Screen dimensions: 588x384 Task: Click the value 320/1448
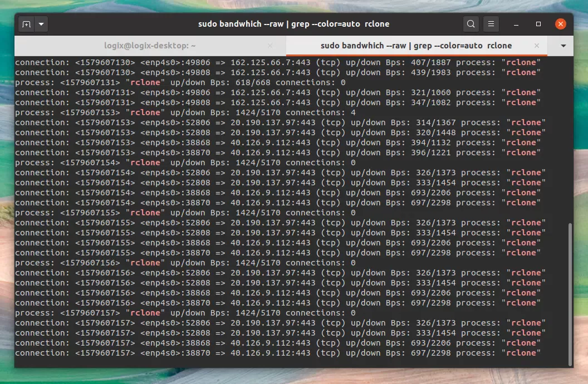[436, 132]
